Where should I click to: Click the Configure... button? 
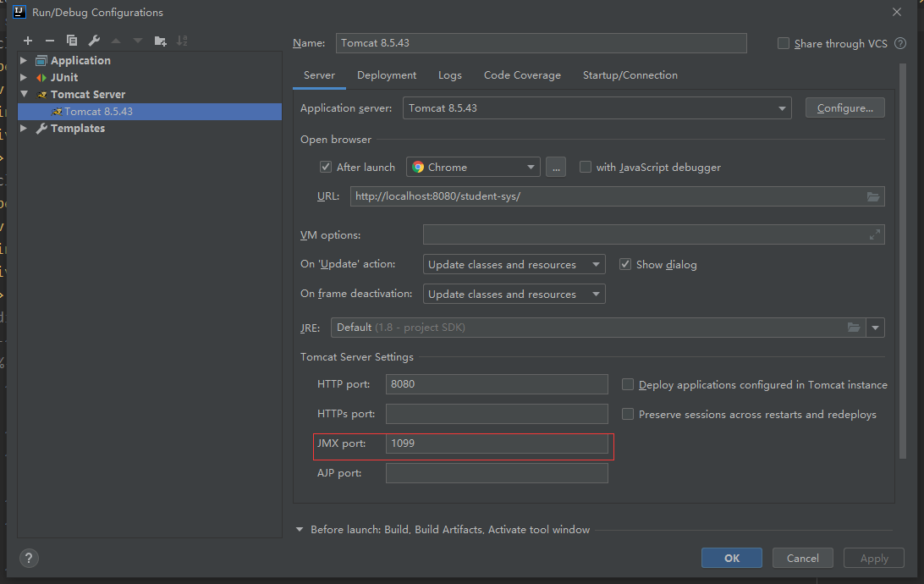click(845, 107)
